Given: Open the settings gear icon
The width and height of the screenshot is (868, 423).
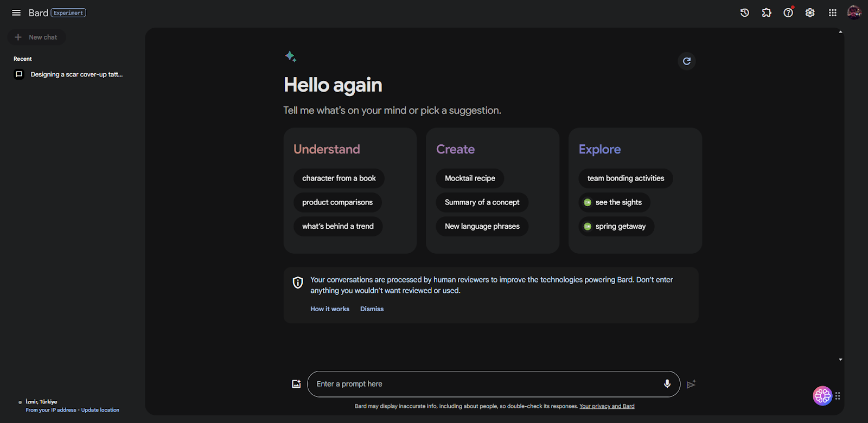Looking at the screenshot, I should click(x=810, y=12).
